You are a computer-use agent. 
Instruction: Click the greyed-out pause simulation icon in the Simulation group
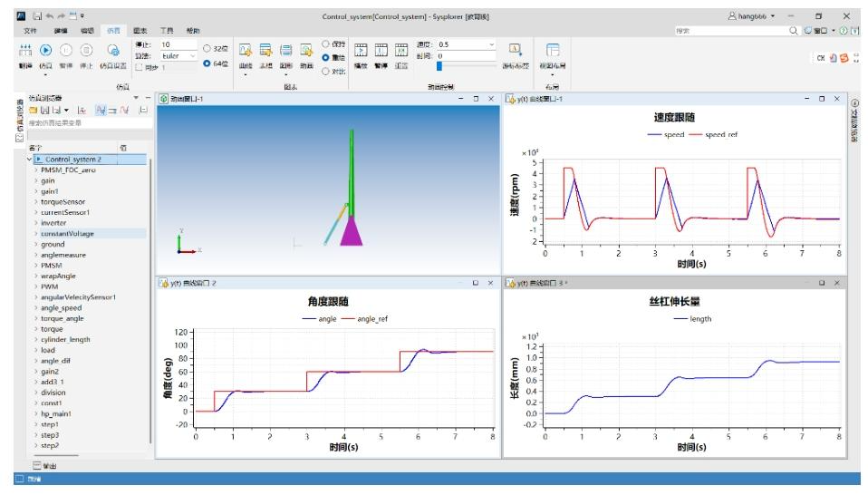66,51
